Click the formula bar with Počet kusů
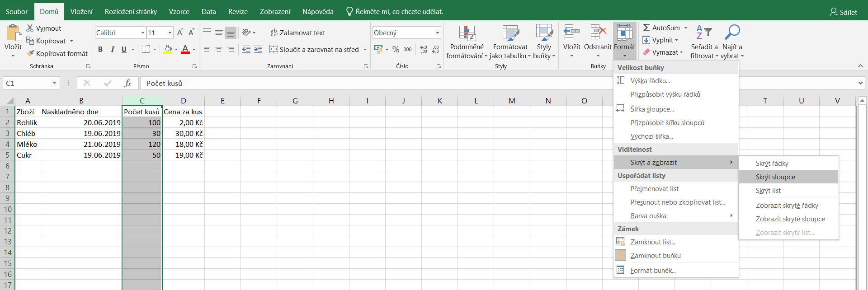 click(x=497, y=83)
